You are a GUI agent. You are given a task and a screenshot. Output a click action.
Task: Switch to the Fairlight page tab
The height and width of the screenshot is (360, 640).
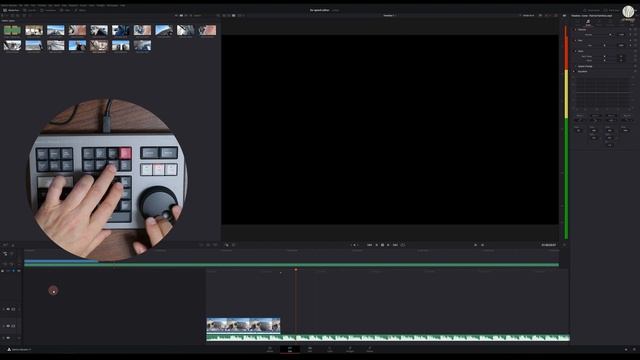click(370, 349)
